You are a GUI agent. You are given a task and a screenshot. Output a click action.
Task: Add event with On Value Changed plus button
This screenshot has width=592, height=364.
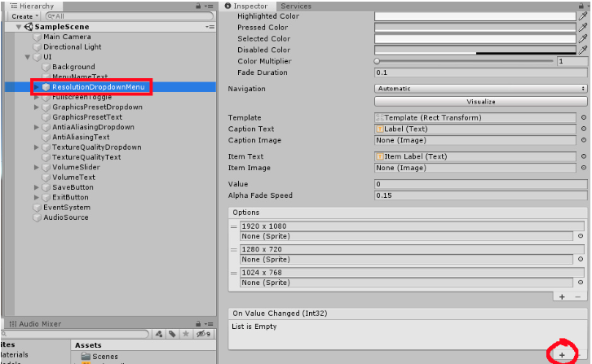562,356
